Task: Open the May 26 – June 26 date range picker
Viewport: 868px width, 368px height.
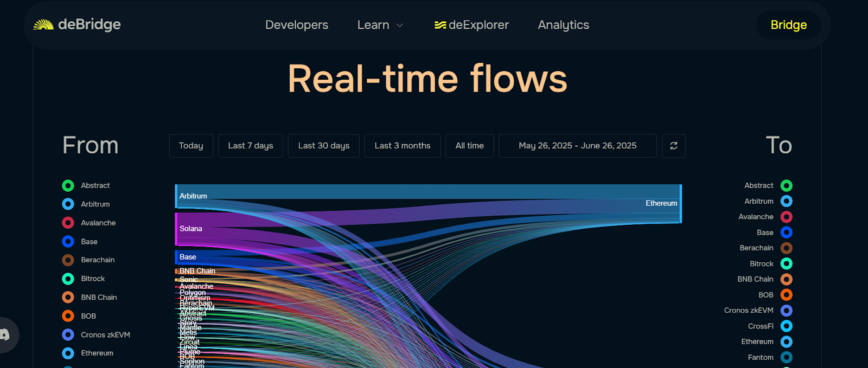Action: click(x=578, y=146)
